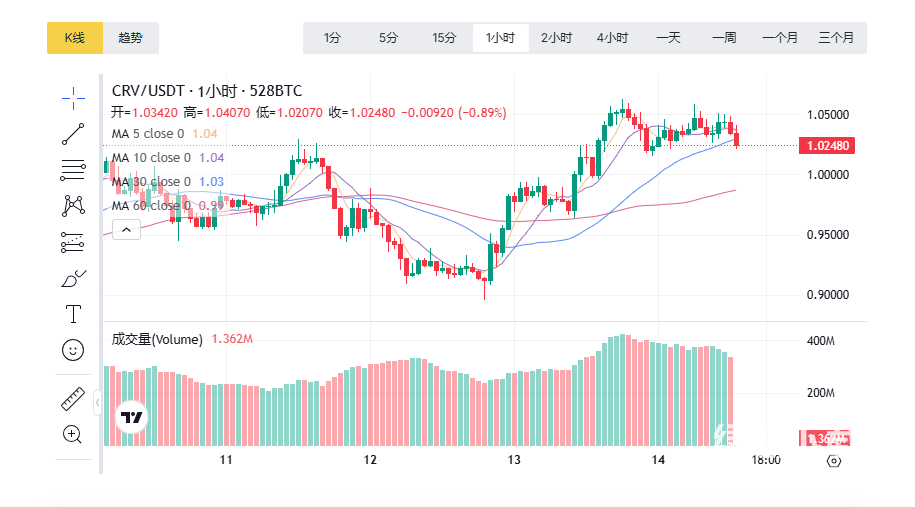Open the forecasting and measurement tool
Image resolution: width=915 pixels, height=507 pixels.
point(73,241)
